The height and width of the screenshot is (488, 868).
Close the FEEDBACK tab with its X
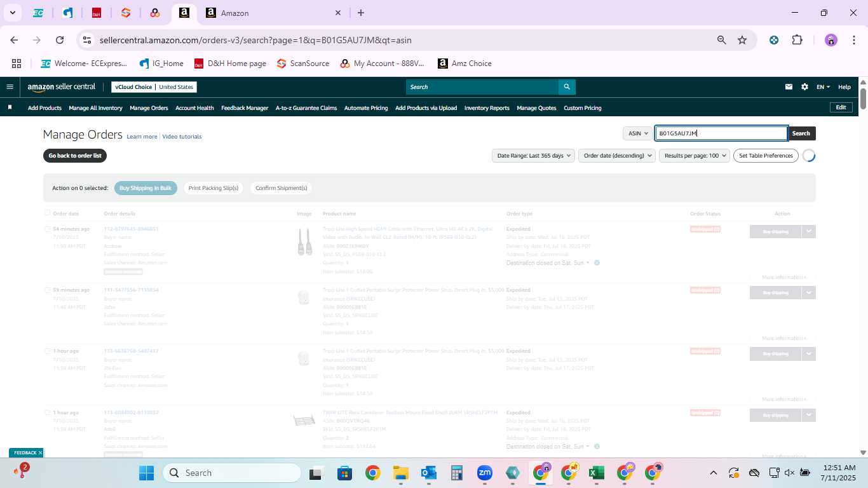(40, 452)
